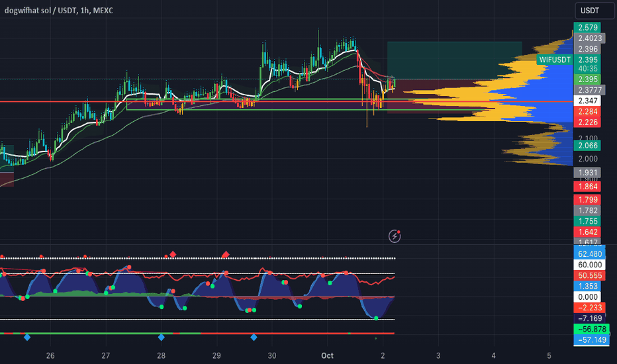Click the 2.000 price scale value

coord(588,159)
